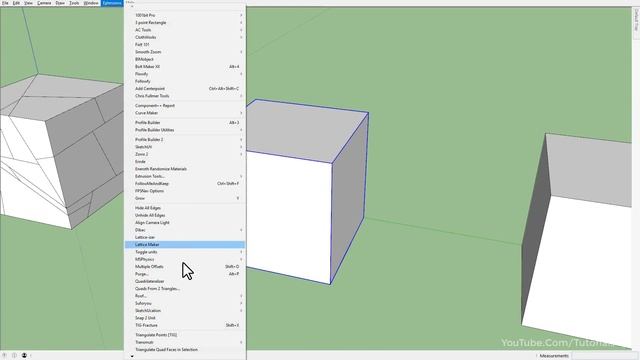This screenshot has width=640, height=360.
Task: Choose the Purge... entry
Action: (x=184, y=274)
